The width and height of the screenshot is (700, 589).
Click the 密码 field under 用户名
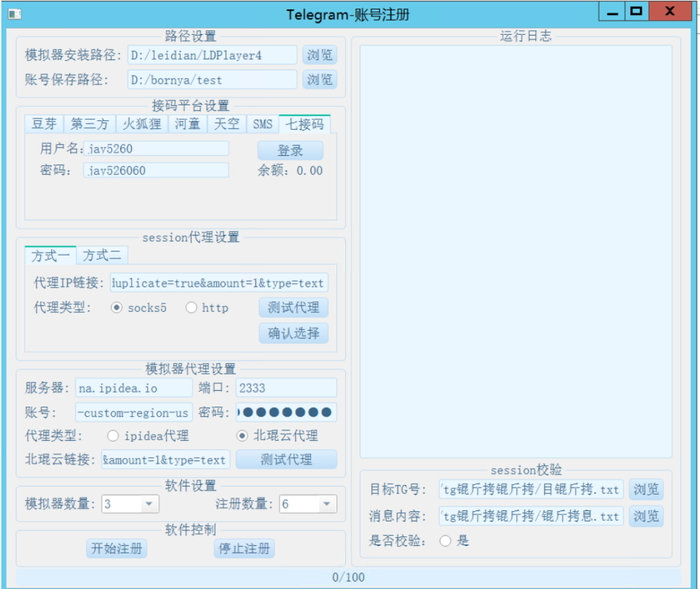[157, 170]
